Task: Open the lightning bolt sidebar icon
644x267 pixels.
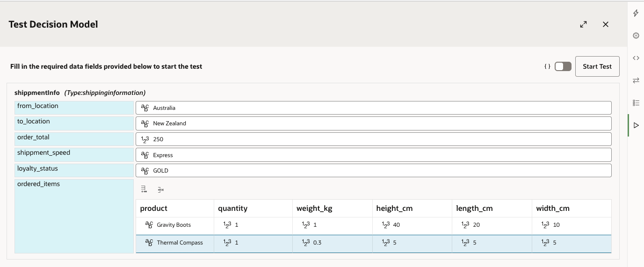Action: [x=636, y=13]
